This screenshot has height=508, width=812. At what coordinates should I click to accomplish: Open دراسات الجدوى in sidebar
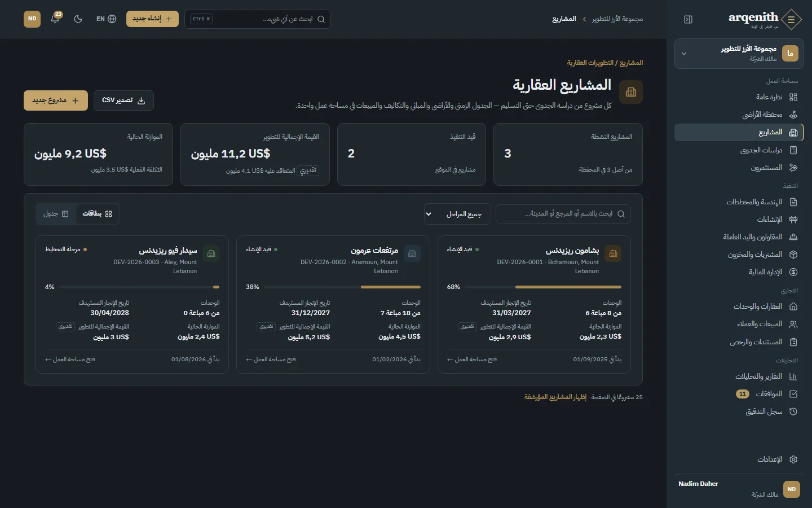739,150
